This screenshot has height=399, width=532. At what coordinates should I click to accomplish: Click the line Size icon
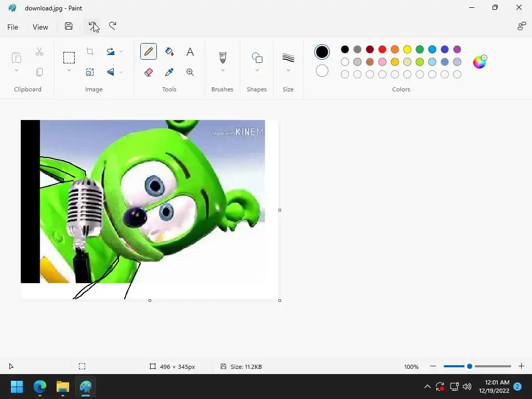pos(288,58)
